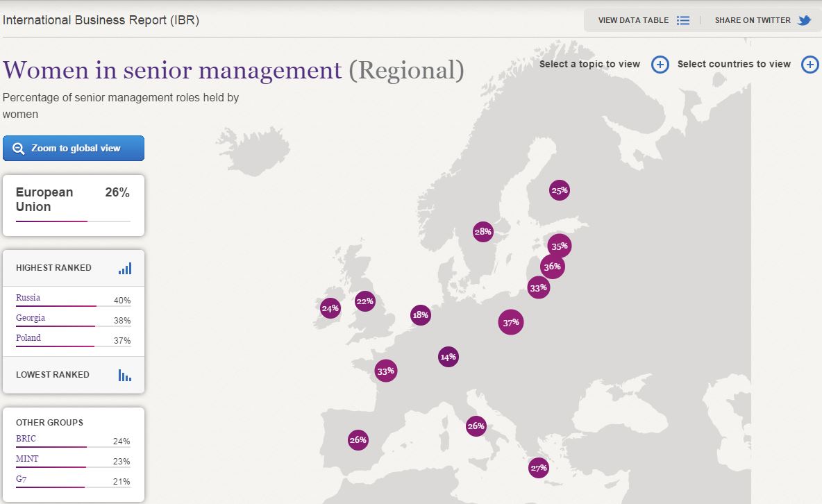The height and width of the screenshot is (504, 822).
Task: Open View Data Table
Action: coord(633,20)
